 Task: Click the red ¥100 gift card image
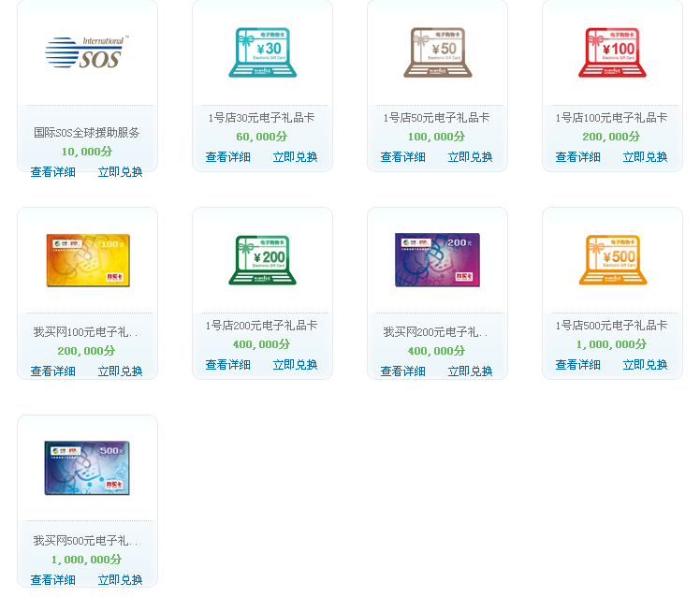(x=612, y=52)
